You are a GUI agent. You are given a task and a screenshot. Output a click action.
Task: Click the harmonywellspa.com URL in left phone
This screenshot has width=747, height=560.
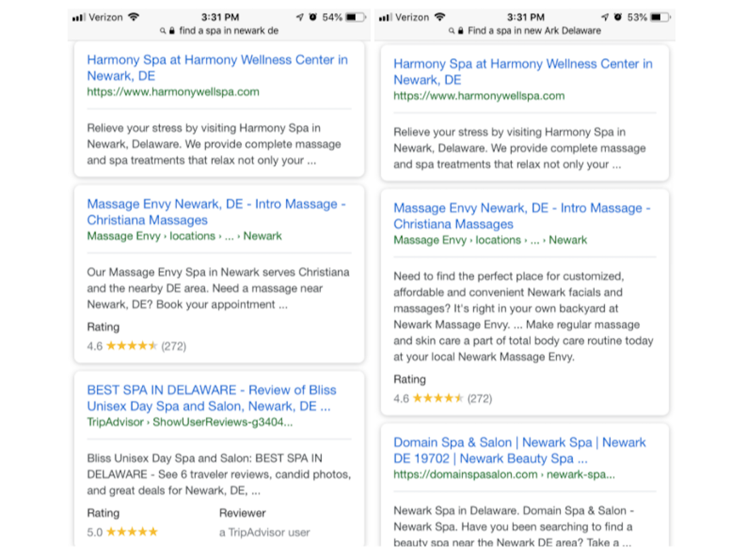[173, 92]
